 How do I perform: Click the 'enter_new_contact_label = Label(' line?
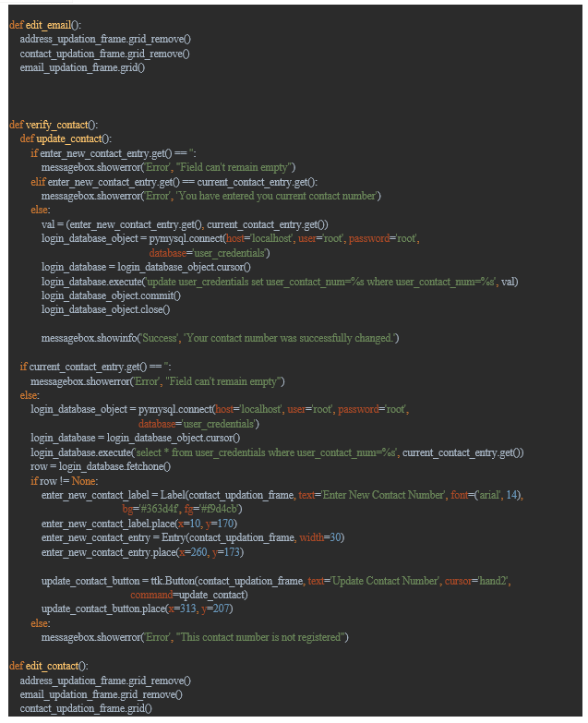click(282, 495)
